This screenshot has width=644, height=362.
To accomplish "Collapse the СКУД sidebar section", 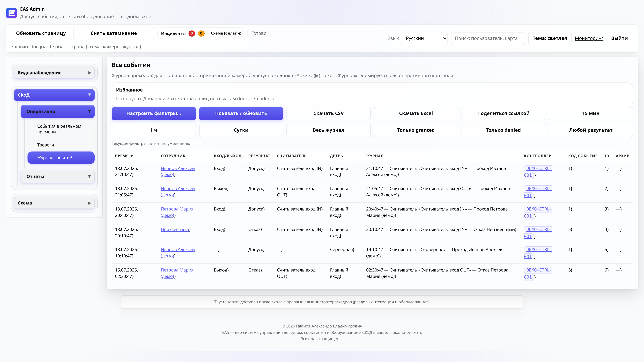I will (x=54, y=95).
